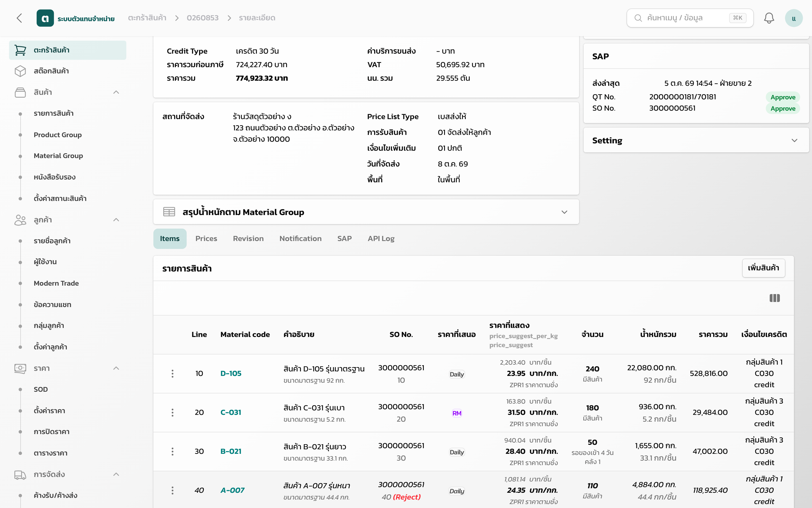Open the Notification tab
The width and height of the screenshot is (812, 508).
[x=300, y=238]
